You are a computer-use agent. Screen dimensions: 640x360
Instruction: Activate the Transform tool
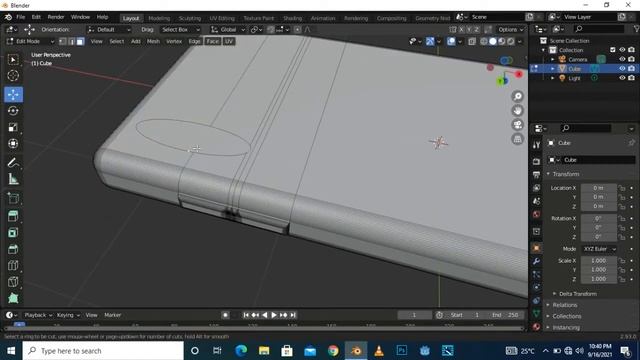(x=13, y=144)
